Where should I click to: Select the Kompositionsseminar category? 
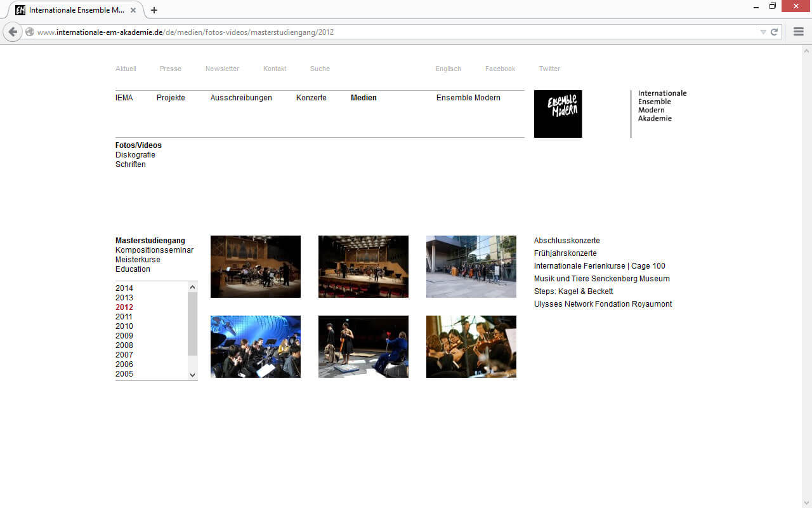click(x=154, y=250)
